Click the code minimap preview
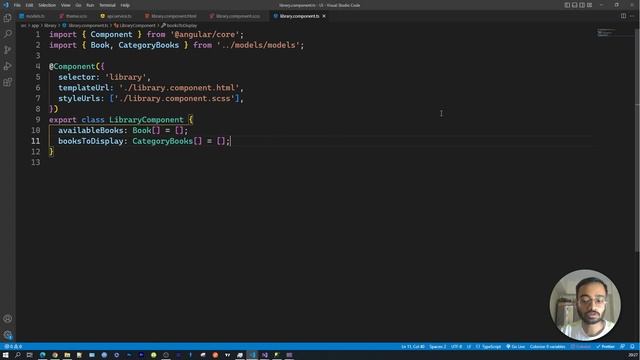 click(606, 33)
